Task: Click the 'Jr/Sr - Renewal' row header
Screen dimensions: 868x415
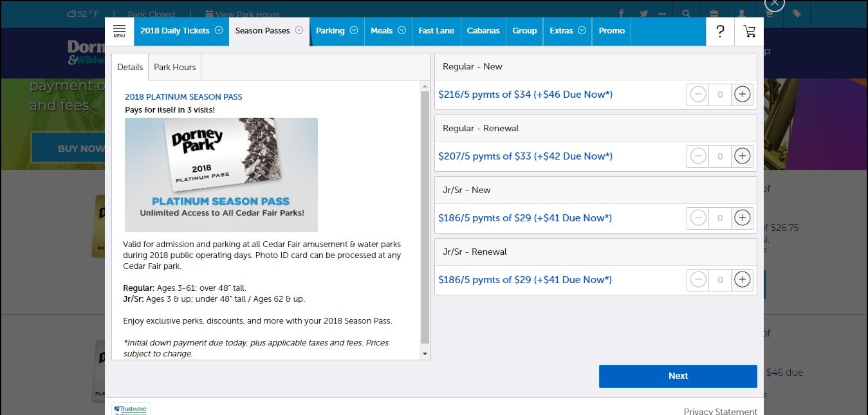Action: click(x=596, y=252)
